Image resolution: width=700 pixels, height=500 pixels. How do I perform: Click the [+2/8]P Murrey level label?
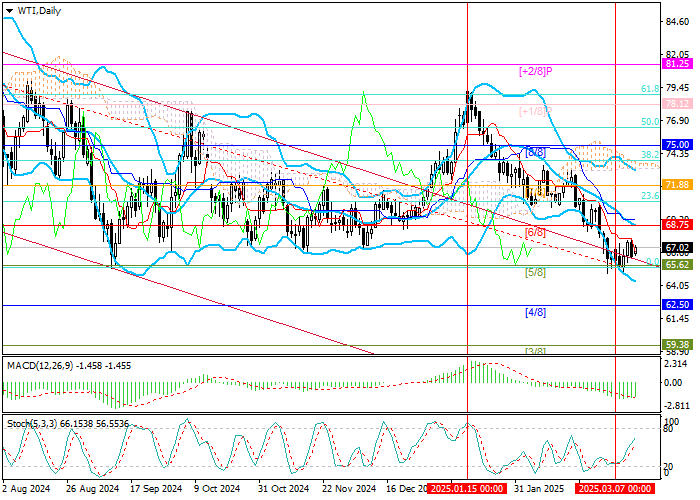click(536, 71)
